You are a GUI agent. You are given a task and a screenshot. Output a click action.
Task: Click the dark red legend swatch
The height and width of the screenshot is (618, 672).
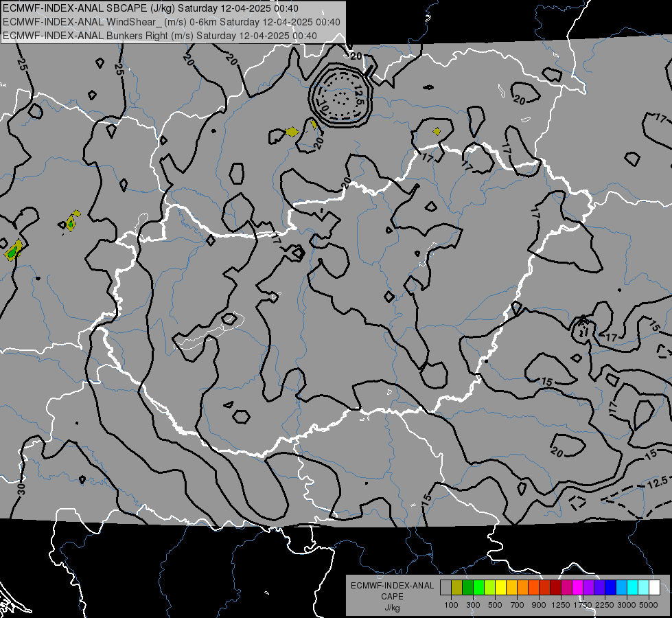pyautogui.click(x=555, y=588)
